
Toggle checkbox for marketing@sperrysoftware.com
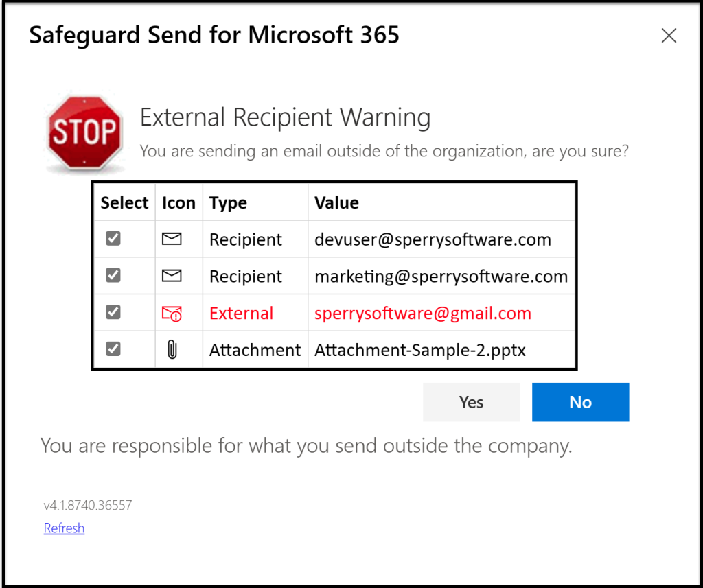pyautogui.click(x=113, y=276)
